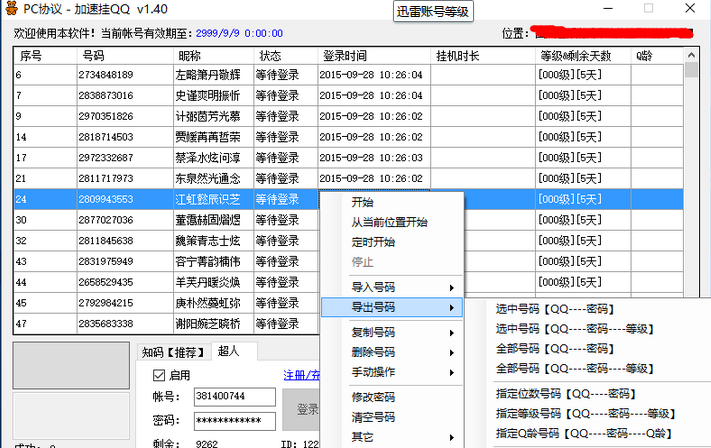Screen dimensions: 711x448
Task: Choose 开始 from the context menu
Action: click(x=362, y=202)
